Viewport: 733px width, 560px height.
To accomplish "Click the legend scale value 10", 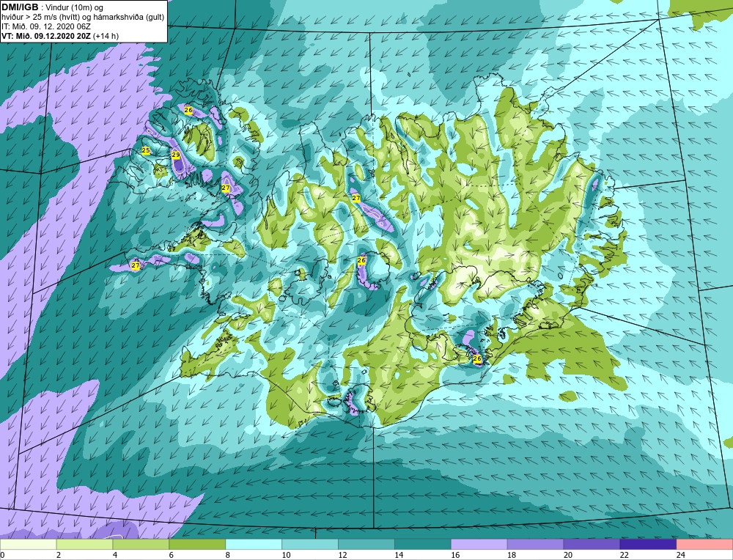I will (286, 555).
